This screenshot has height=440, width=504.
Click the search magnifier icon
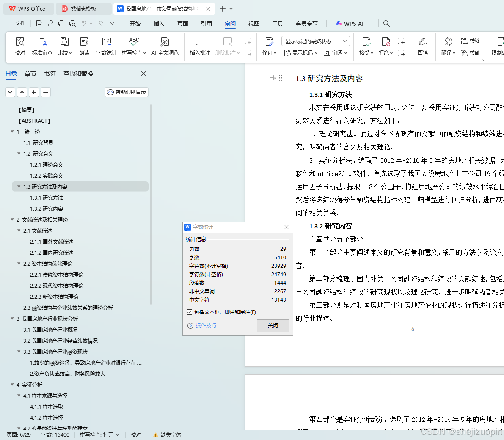pyautogui.click(x=386, y=23)
